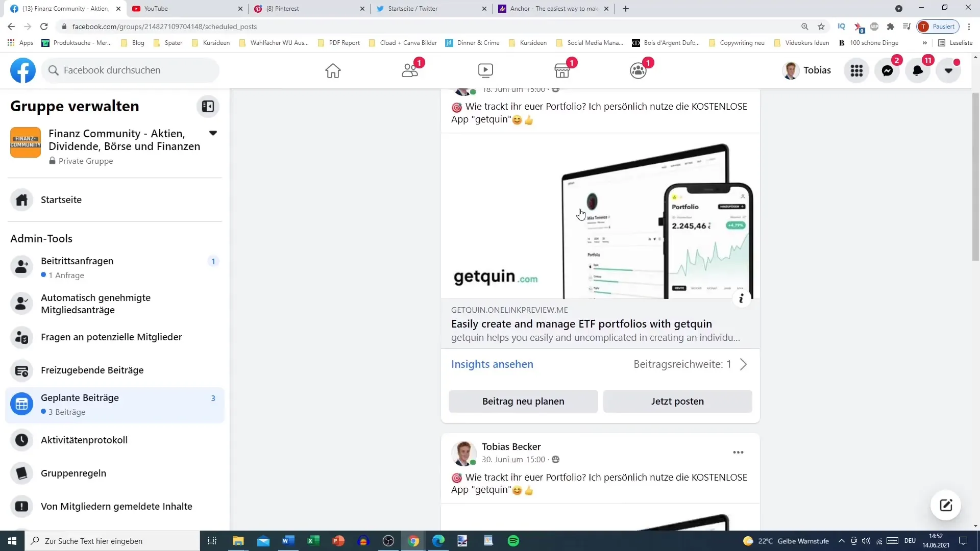This screenshot has width=980, height=551.
Task: Switch to the Pinterest browser tab
Action: click(x=309, y=9)
